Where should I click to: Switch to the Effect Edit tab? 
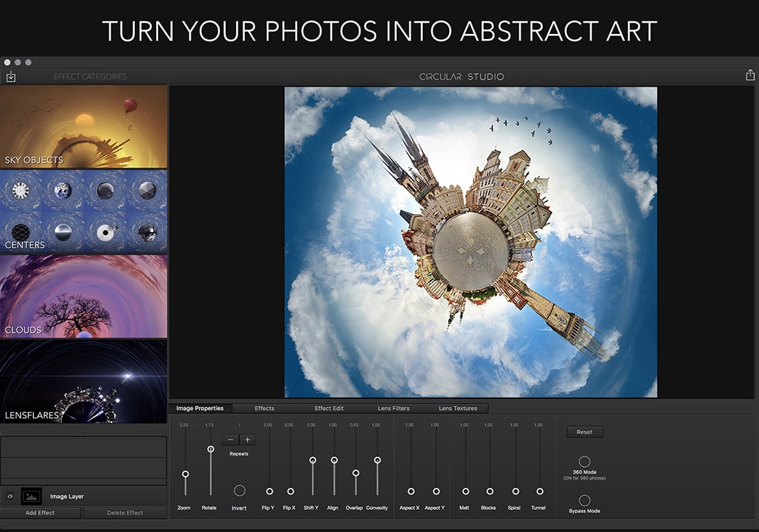tap(328, 409)
